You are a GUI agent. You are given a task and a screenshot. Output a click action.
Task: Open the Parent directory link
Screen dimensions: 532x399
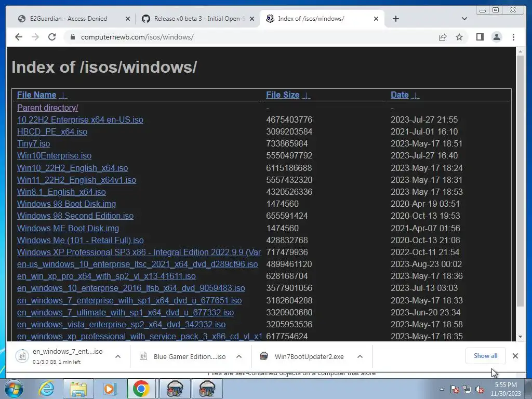(x=47, y=108)
